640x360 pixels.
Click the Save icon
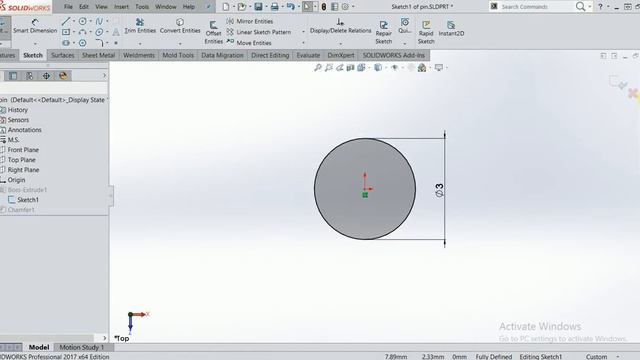point(258,7)
